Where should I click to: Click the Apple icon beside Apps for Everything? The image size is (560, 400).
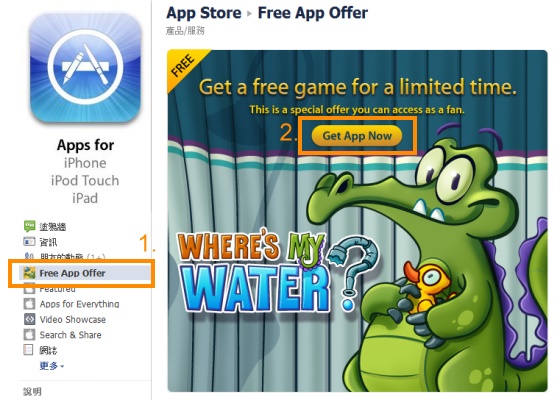coord(29,304)
